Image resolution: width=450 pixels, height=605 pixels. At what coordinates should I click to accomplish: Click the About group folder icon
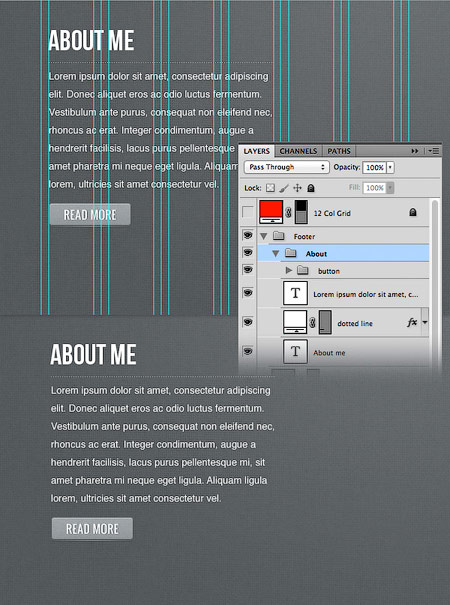click(290, 253)
